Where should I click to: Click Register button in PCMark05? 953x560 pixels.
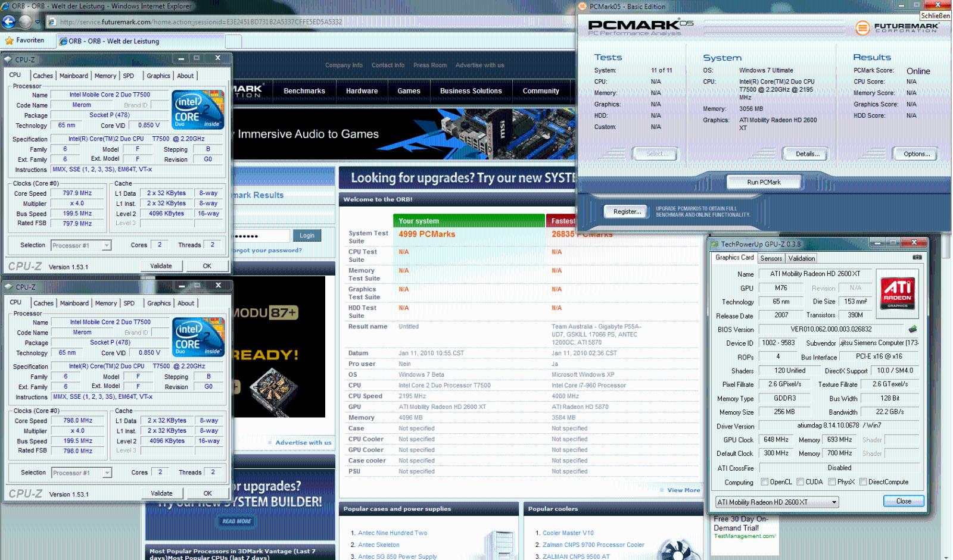[627, 211]
